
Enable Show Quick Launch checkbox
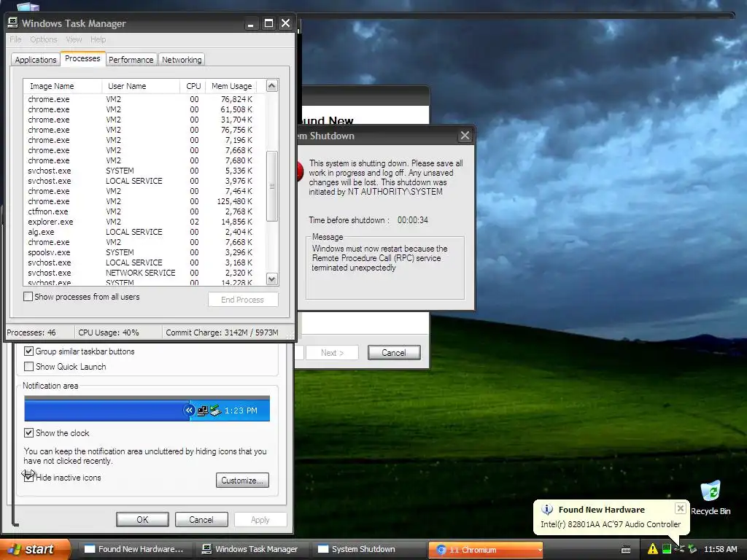point(28,367)
